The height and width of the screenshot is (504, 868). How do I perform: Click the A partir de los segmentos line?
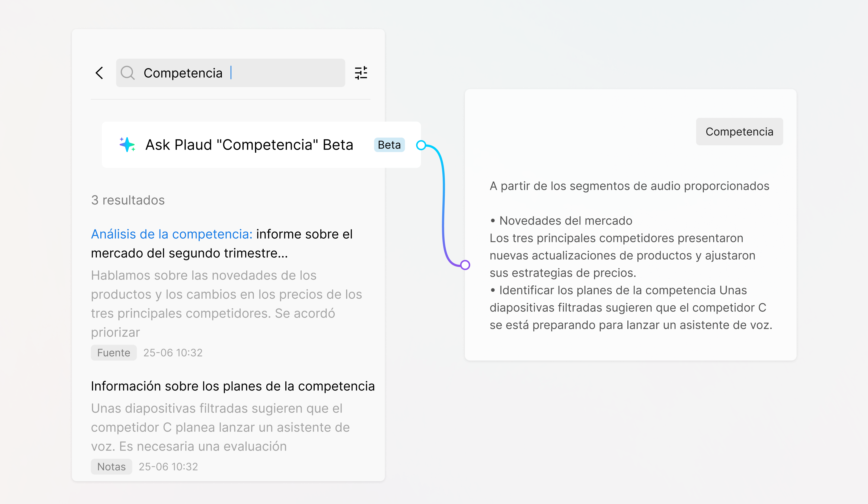tap(629, 186)
